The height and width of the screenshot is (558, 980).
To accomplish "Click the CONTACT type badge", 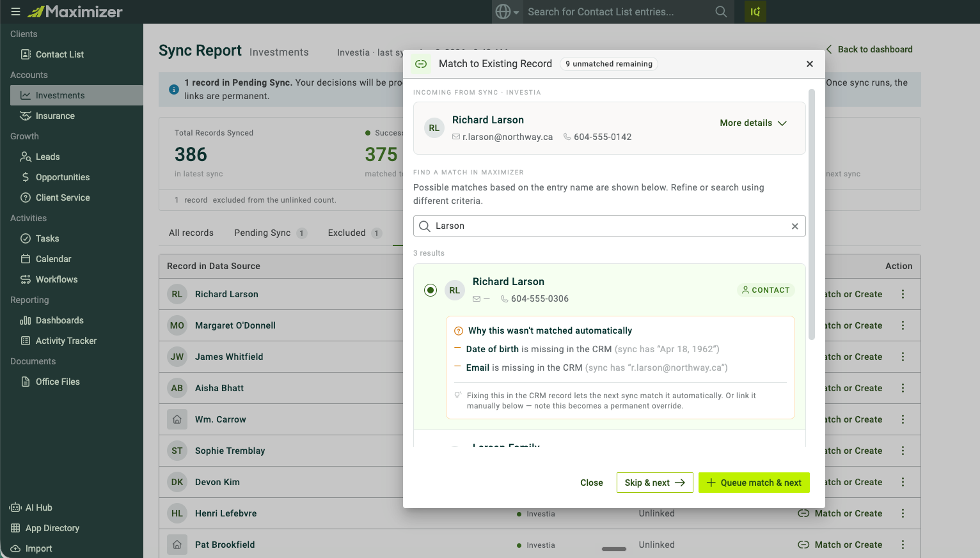I will (766, 290).
